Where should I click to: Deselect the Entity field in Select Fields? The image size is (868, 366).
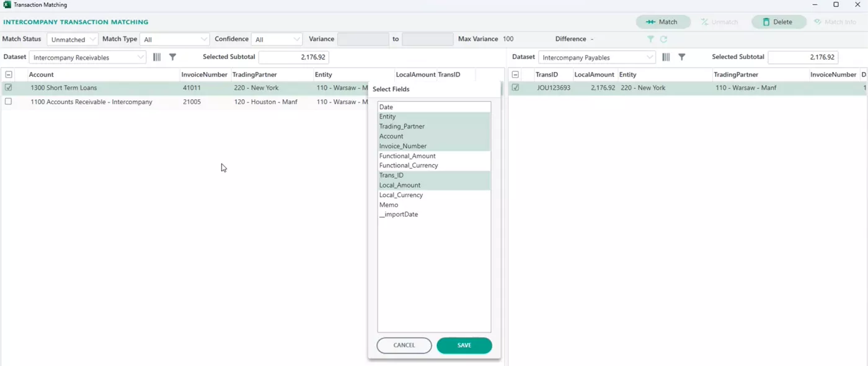click(434, 117)
